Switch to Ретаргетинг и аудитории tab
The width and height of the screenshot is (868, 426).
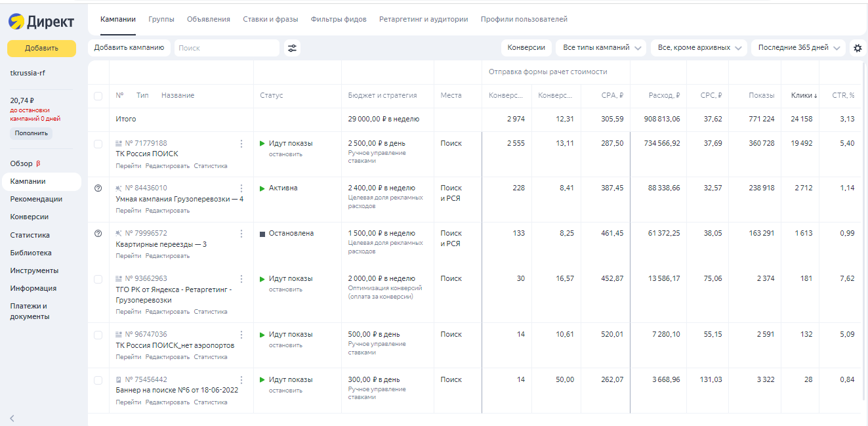(x=424, y=20)
